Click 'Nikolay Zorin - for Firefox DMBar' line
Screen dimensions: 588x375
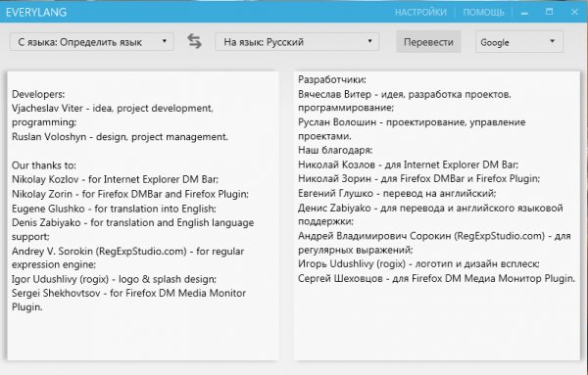tap(130, 194)
